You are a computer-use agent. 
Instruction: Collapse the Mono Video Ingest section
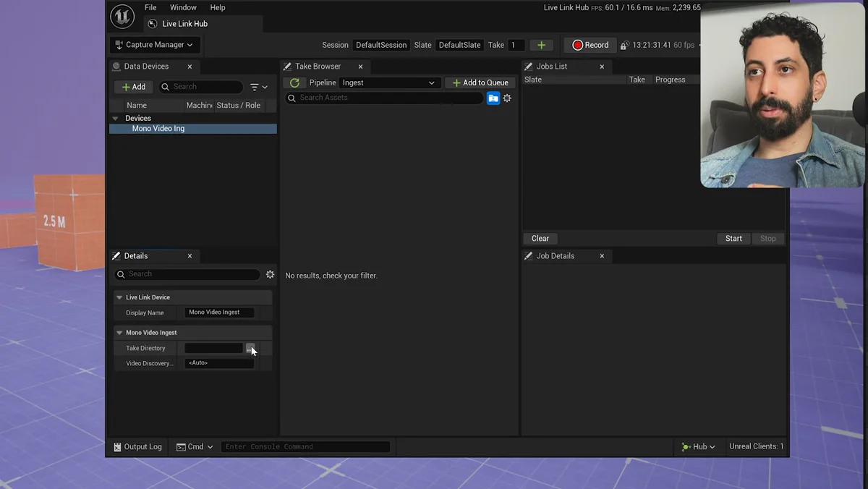click(119, 333)
